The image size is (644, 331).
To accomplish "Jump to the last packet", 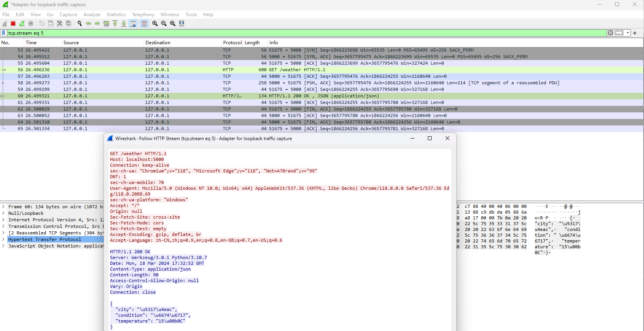I will [124, 23].
